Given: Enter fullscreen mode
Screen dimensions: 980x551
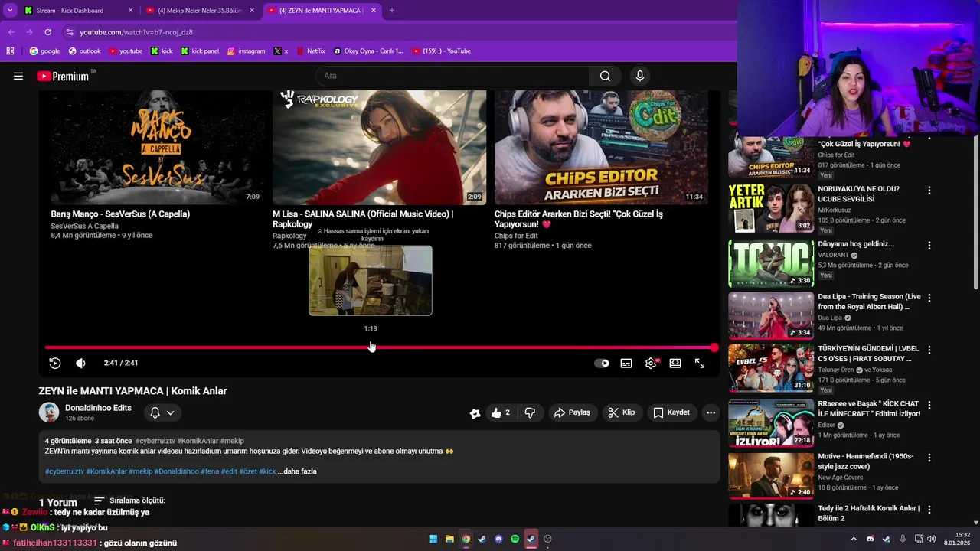Looking at the screenshot, I should (700, 364).
